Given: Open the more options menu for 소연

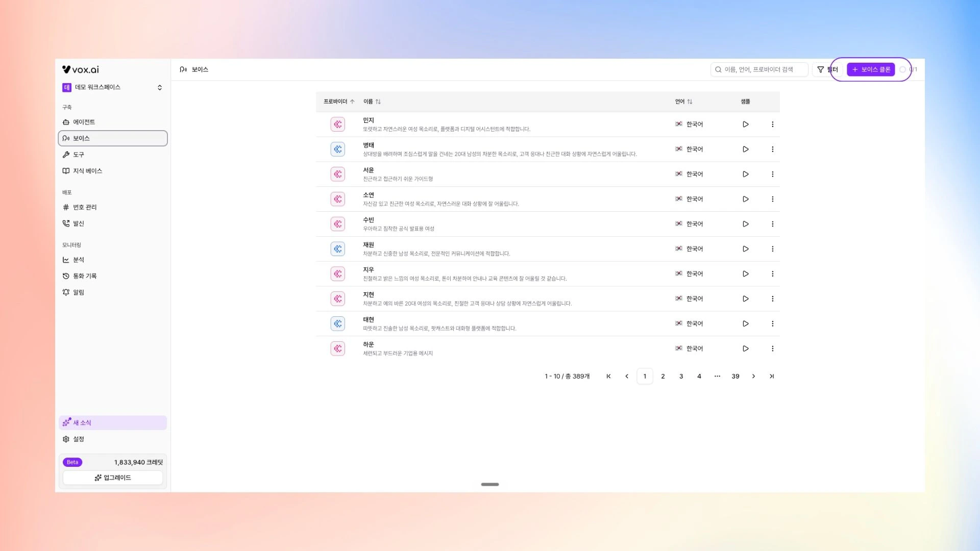Looking at the screenshot, I should [772, 199].
